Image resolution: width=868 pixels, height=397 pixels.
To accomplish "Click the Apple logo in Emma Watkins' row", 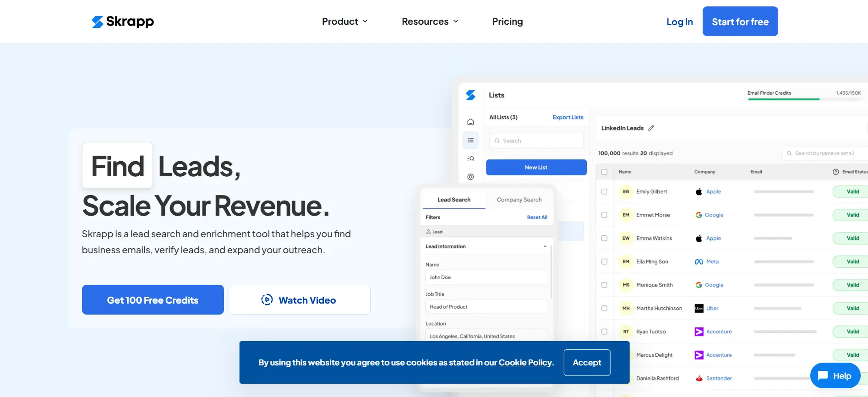I will [699, 239].
